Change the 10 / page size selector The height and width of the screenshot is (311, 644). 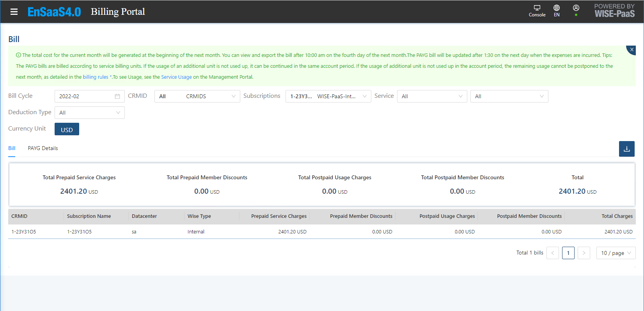(616, 253)
